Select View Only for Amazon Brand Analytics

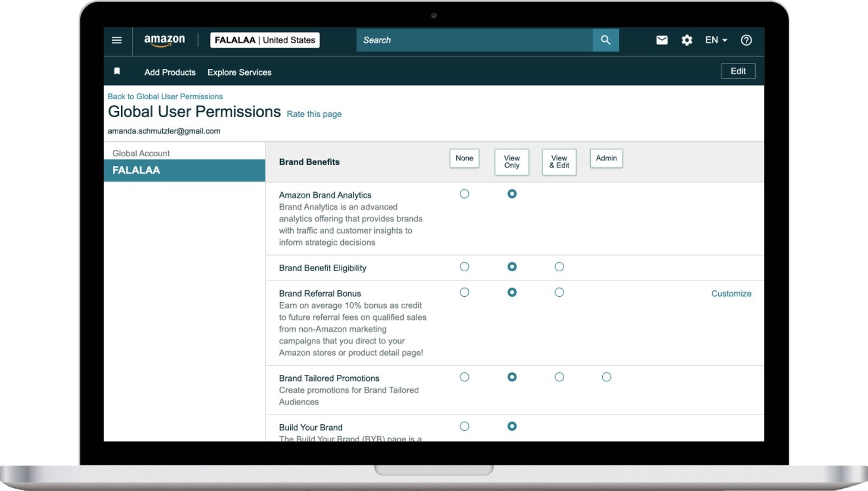coord(512,194)
